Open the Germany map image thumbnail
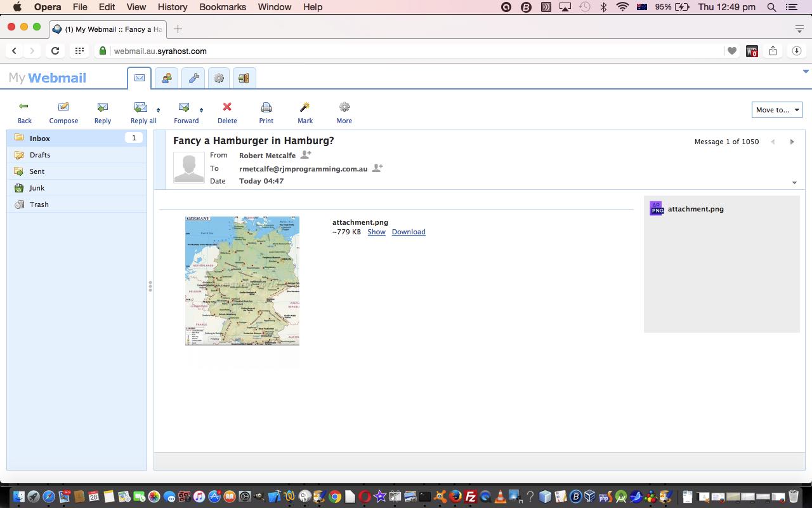The image size is (812, 508). coord(242,281)
